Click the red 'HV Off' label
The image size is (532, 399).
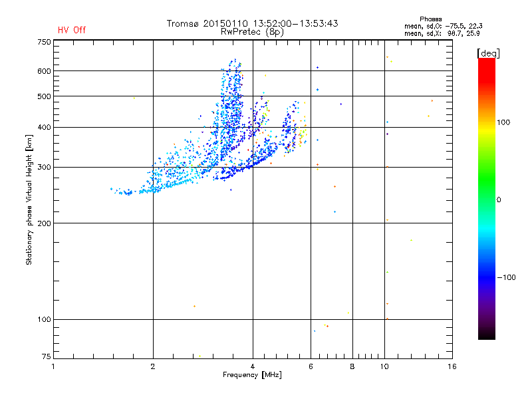(72, 30)
